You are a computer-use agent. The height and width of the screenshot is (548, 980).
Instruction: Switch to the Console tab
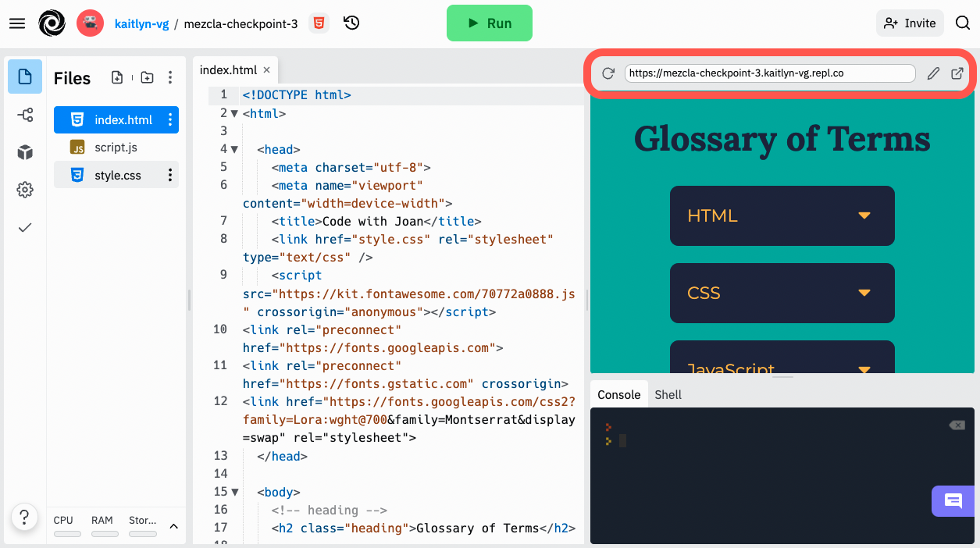[619, 394]
